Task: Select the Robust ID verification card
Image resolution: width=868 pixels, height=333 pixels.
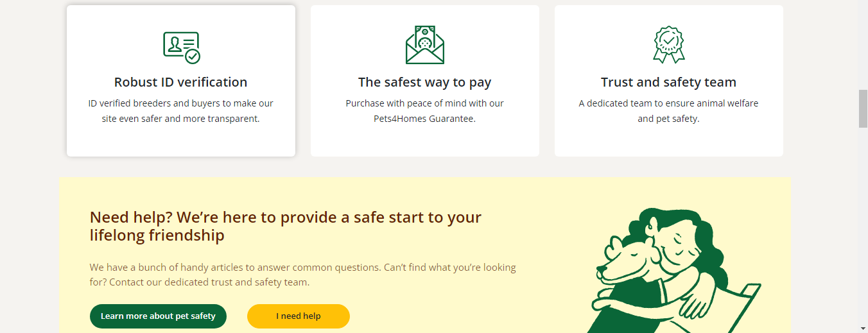Action: click(x=181, y=81)
